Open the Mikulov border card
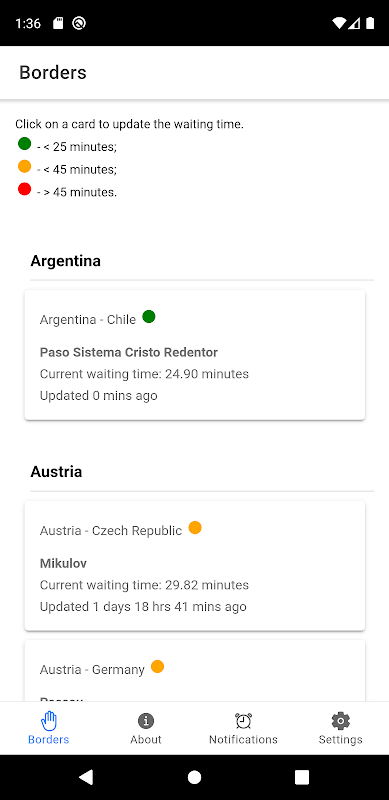Viewport: 389px width, 800px height. point(194,566)
